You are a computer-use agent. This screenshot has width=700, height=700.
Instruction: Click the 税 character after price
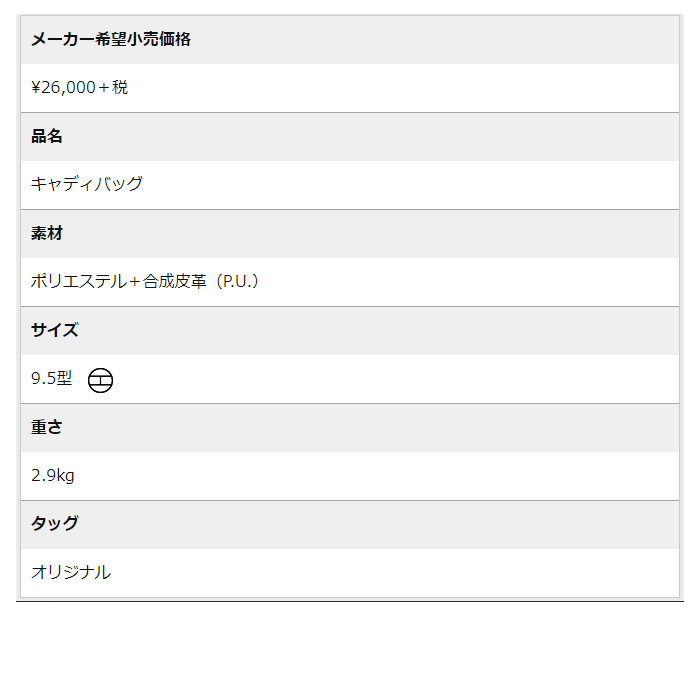(x=120, y=88)
